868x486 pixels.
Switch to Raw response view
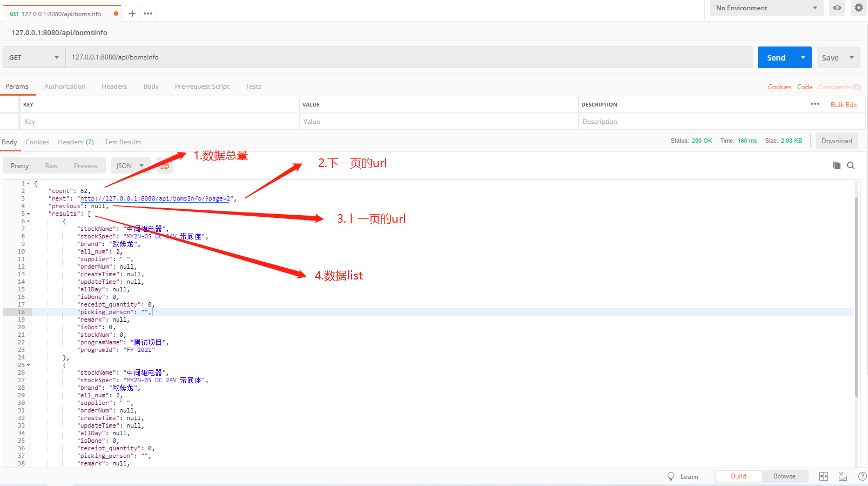coord(51,166)
